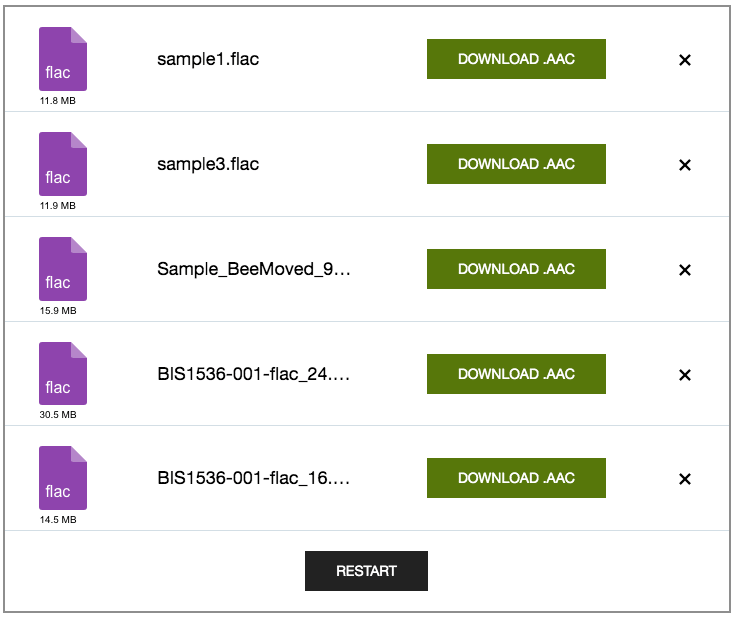Delete the Sample_BeeMoved file entry
The image size is (733, 617).
point(685,270)
